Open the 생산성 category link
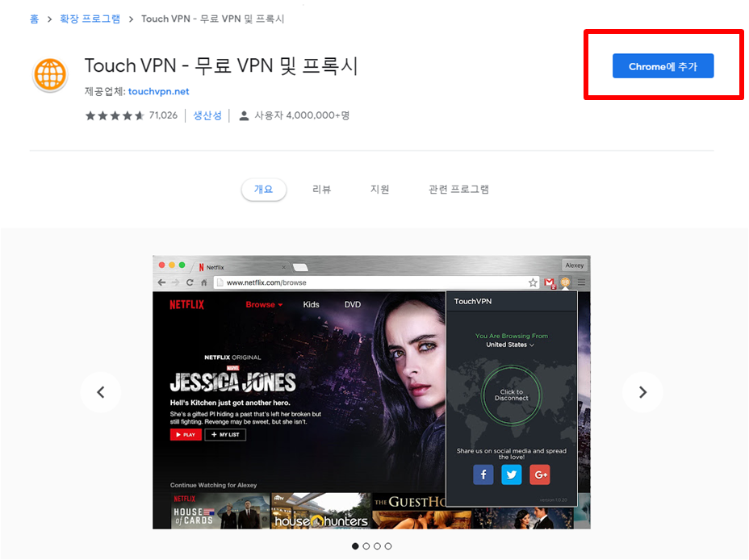 coord(207,115)
